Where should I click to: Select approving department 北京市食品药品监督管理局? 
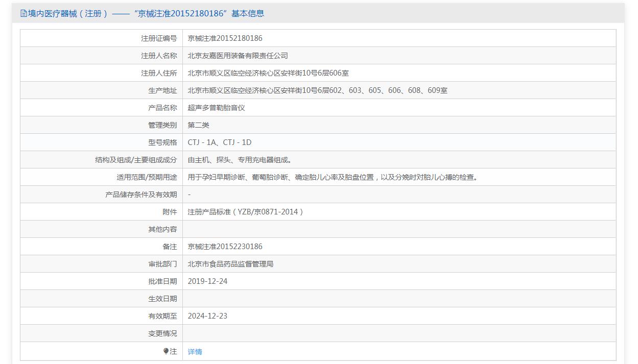(x=231, y=264)
